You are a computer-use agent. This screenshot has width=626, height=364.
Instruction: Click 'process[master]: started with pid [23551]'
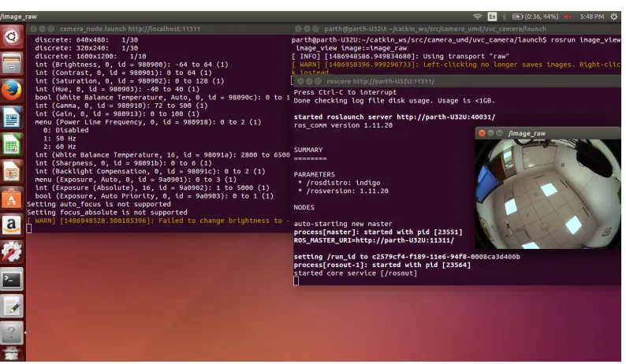[x=378, y=232]
